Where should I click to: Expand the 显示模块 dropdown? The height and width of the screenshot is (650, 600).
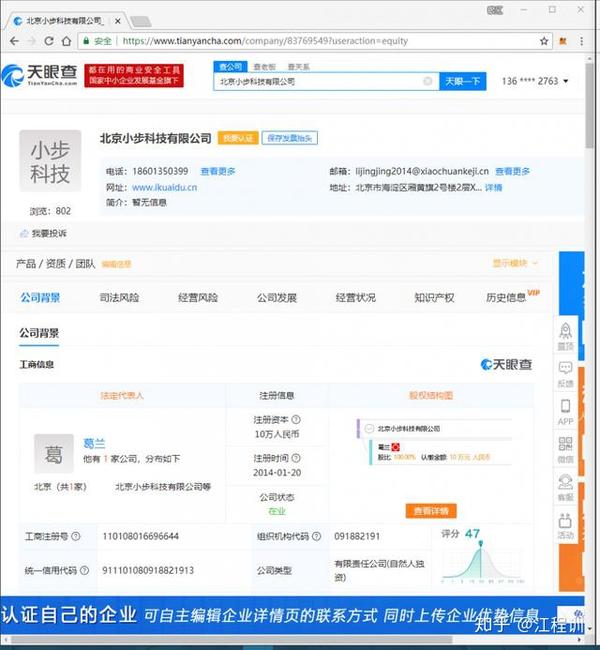click(515, 263)
